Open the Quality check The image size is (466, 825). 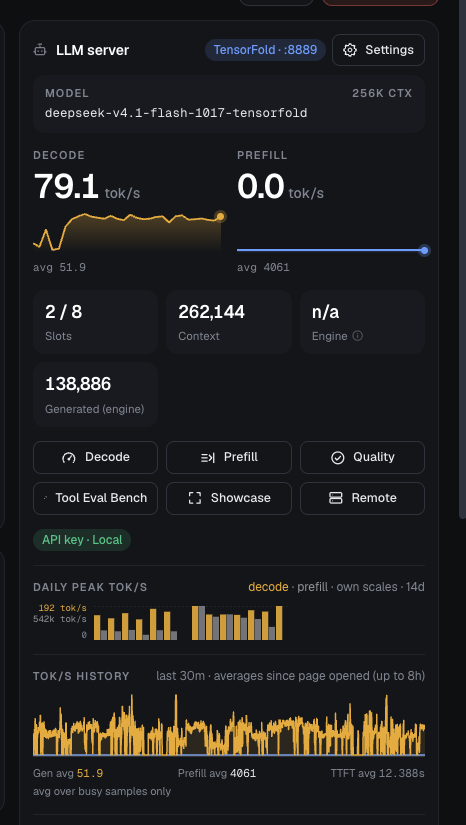(x=362, y=457)
